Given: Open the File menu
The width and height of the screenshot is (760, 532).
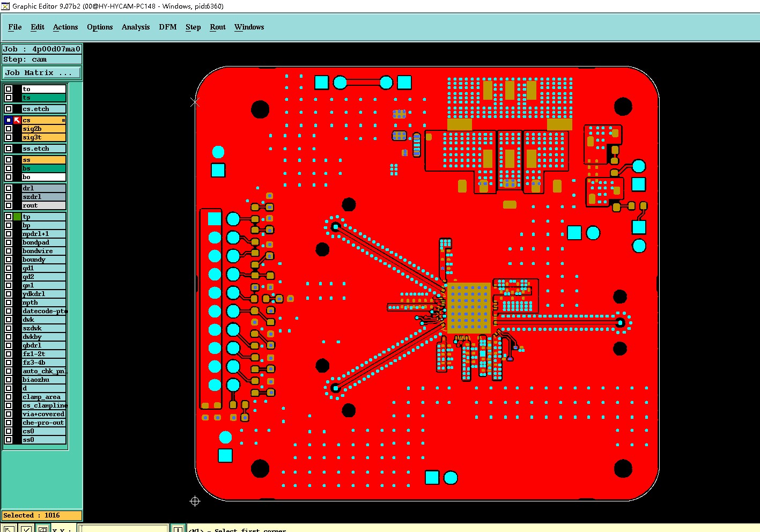Looking at the screenshot, I should click(x=15, y=27).
